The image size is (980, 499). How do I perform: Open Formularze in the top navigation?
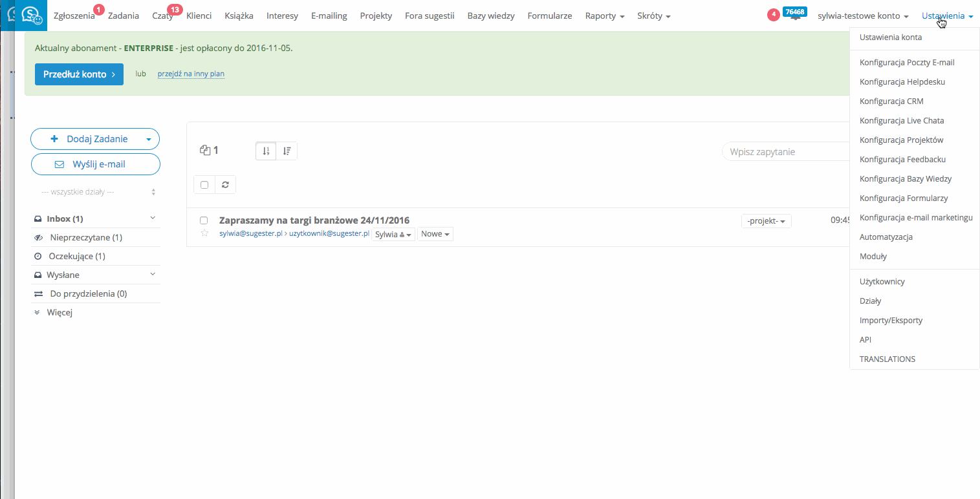point(550,16)
